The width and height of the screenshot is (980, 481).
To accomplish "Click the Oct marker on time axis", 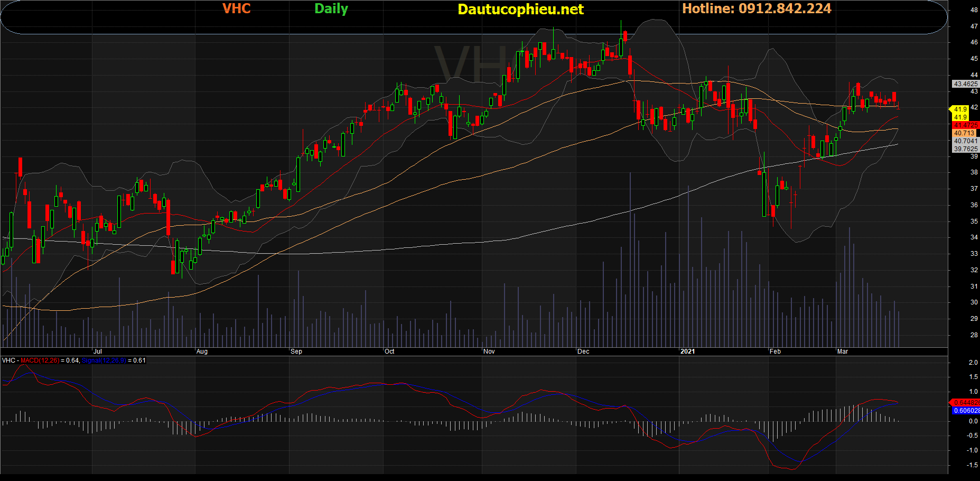I will click(x=389, y=351).
